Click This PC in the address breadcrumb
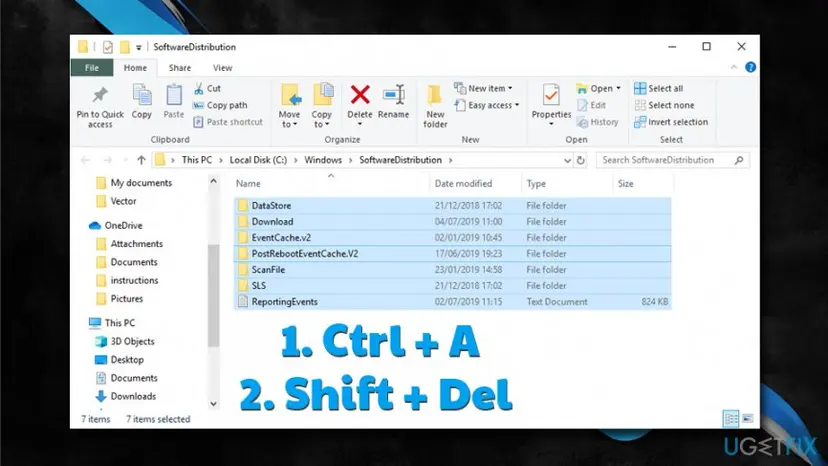The height and width of the screenshot is (466, 828). click(196, 160)
